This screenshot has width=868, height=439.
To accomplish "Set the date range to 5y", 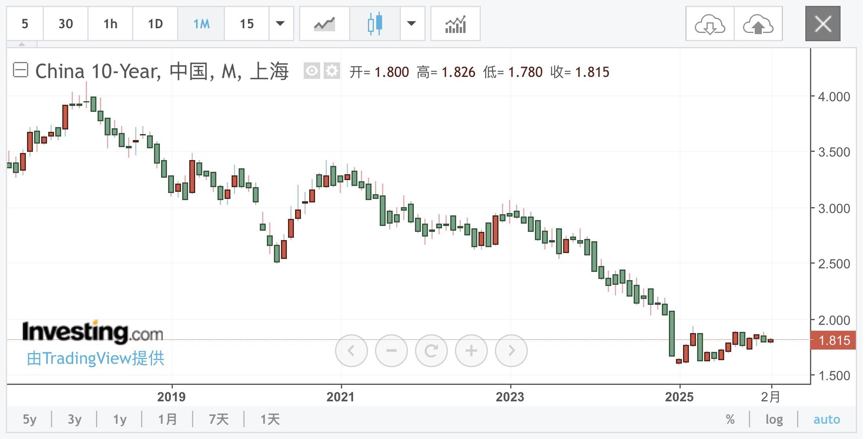I will pyautogui.click(x=29, y=419).
